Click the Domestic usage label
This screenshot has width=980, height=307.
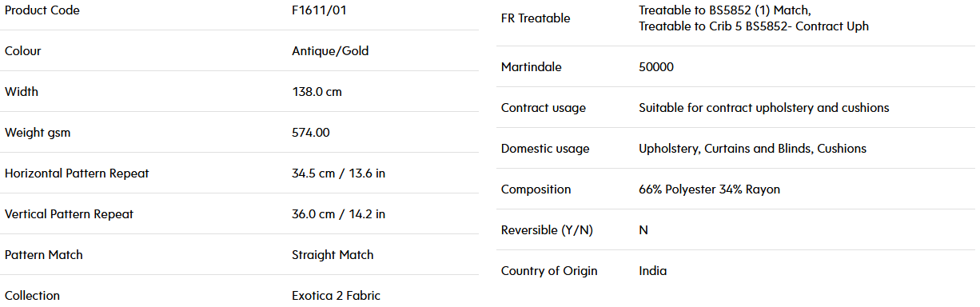[x=545, y=149]
